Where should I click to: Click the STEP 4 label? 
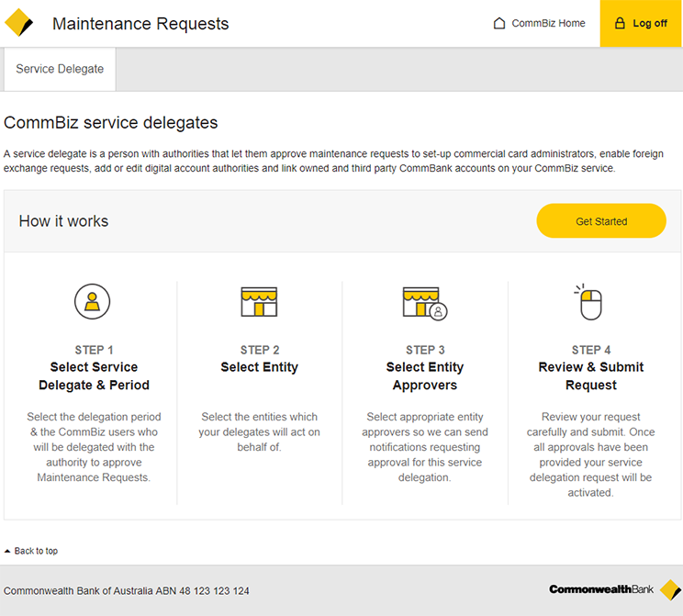591,350
